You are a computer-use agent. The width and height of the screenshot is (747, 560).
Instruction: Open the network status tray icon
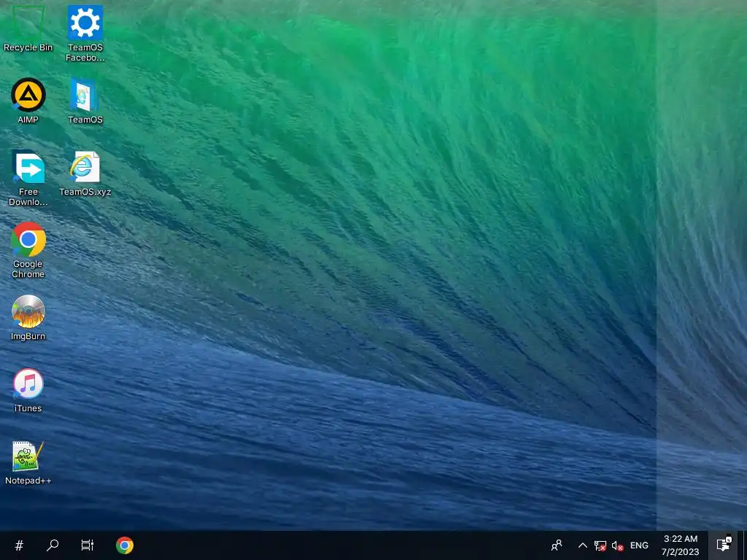tap(600, 545)
